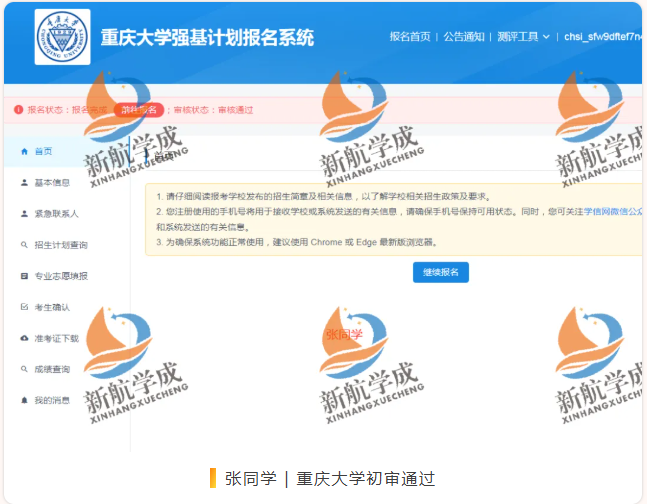647x504 pixels.
Task: Open 招生计划查询 in the sidebar
Action: 61,245
